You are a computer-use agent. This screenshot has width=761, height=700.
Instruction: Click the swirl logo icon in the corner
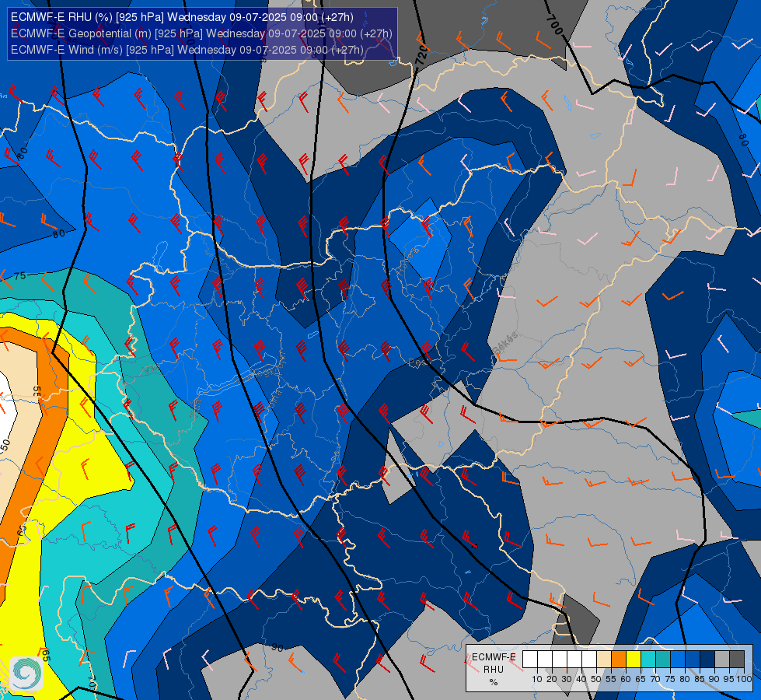pyautogui.click(x=26, y=673)
